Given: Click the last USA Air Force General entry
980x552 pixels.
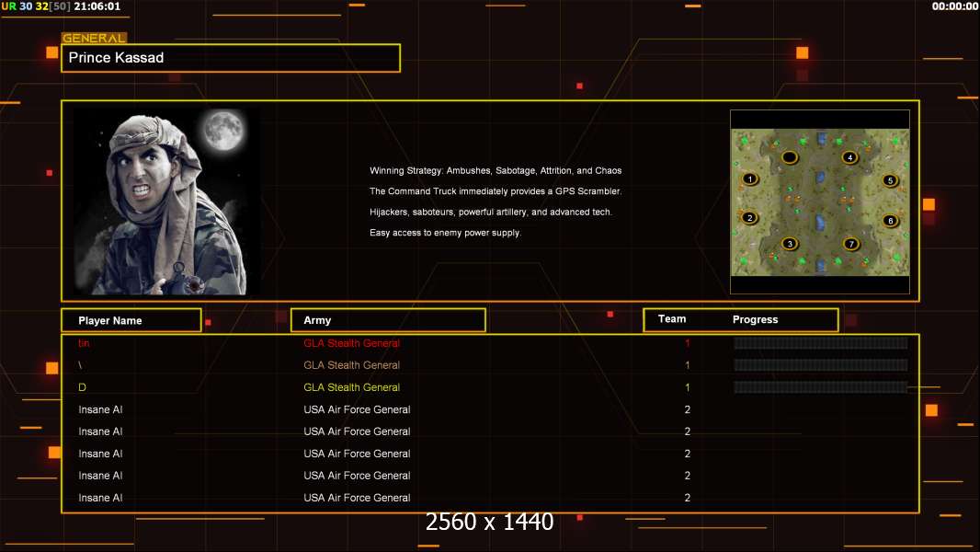Looking at the screenshot, I should coord(357,498).
